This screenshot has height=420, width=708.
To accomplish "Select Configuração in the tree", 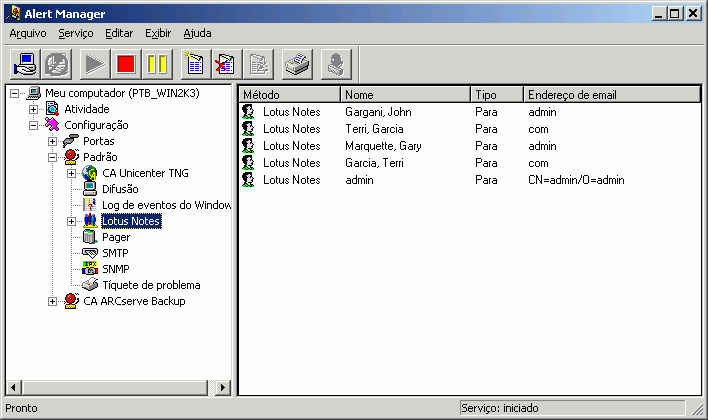I will coord(96,125).
